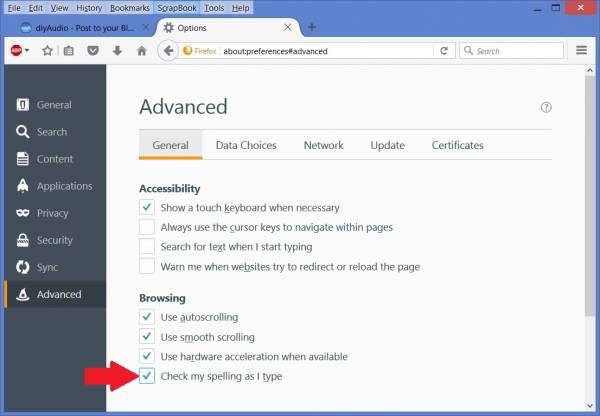
Task: Toggle Check my spelling as I type
Action: point(147,376)
